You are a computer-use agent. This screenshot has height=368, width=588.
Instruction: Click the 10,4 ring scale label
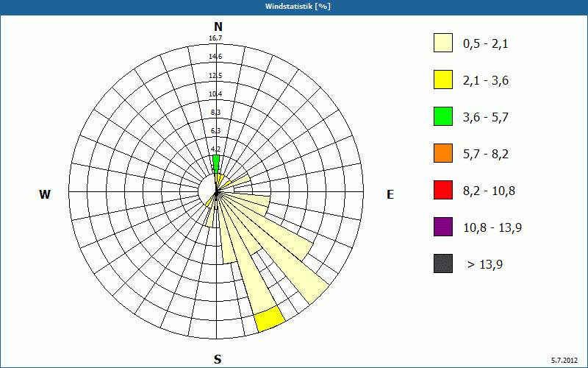pyautogui.click(x=215, y=94)
